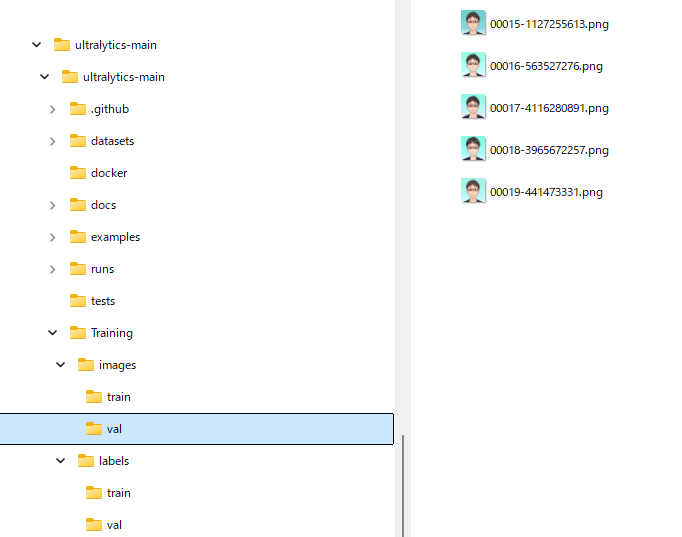The image size is (682, 537).
Task: Click the .github folder icon
Action: (x=78, y=109)
